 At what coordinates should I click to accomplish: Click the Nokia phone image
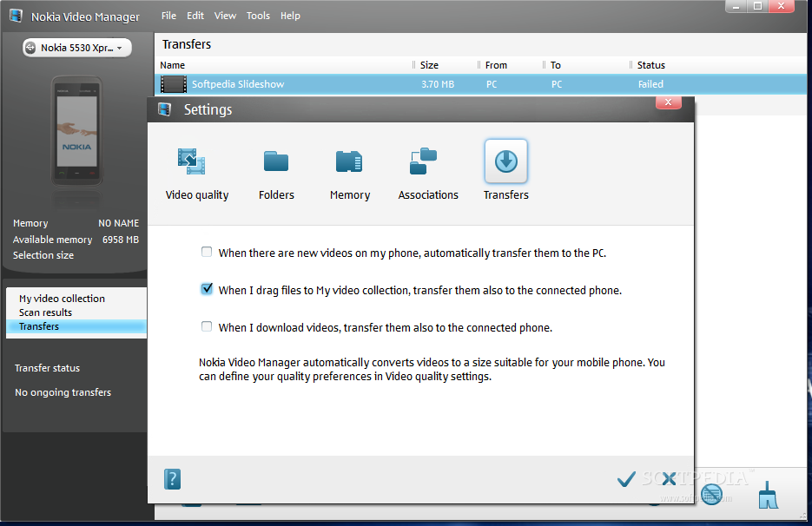76,131
